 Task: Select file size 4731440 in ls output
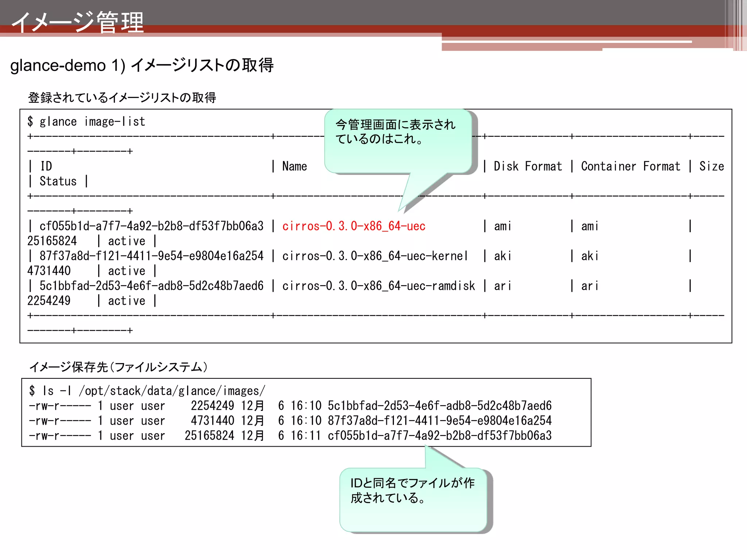pos(212,421)
